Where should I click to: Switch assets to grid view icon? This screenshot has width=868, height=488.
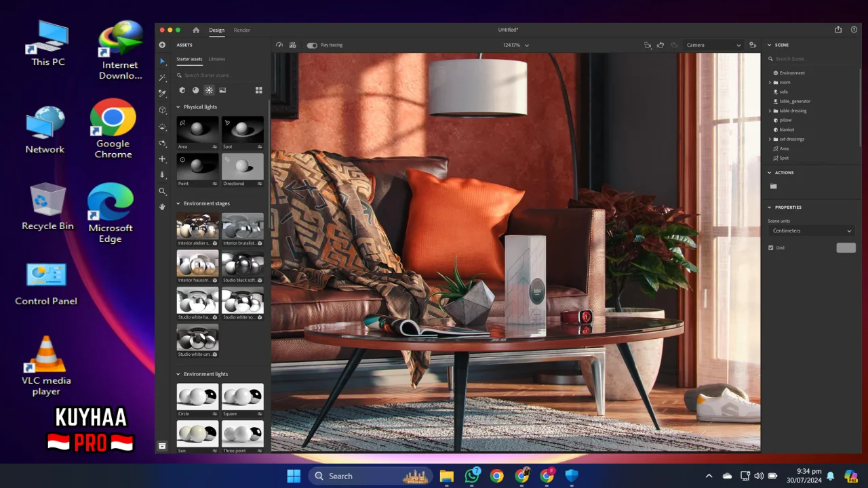click(x=258, y=90)
